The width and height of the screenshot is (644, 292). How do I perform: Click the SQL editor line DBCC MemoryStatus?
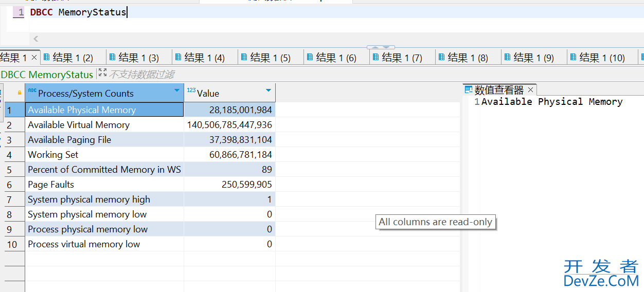click(x=78, y=12)
